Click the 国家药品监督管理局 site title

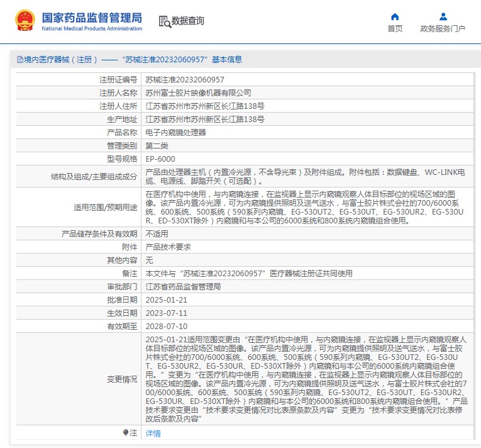[x=92, y=17]
